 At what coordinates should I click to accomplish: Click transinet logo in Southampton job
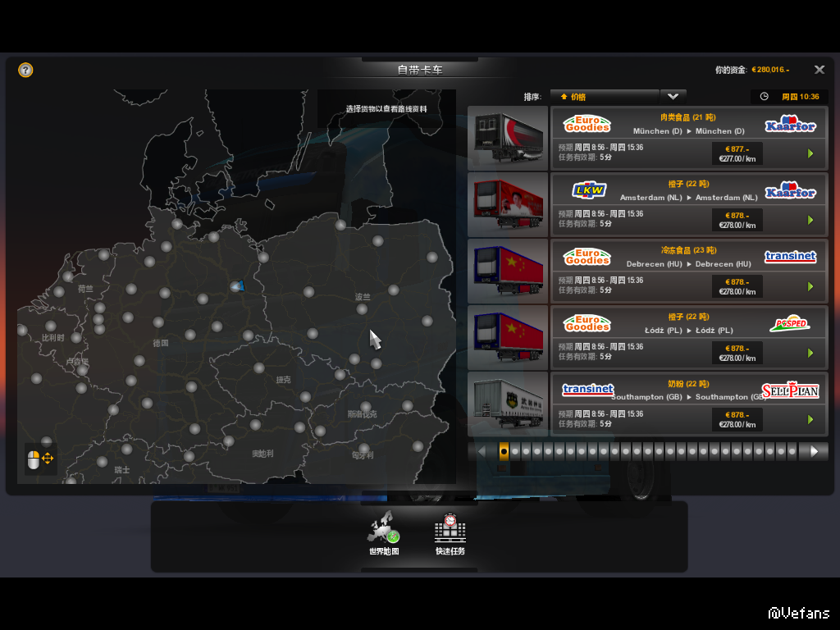tap(587, 389)
